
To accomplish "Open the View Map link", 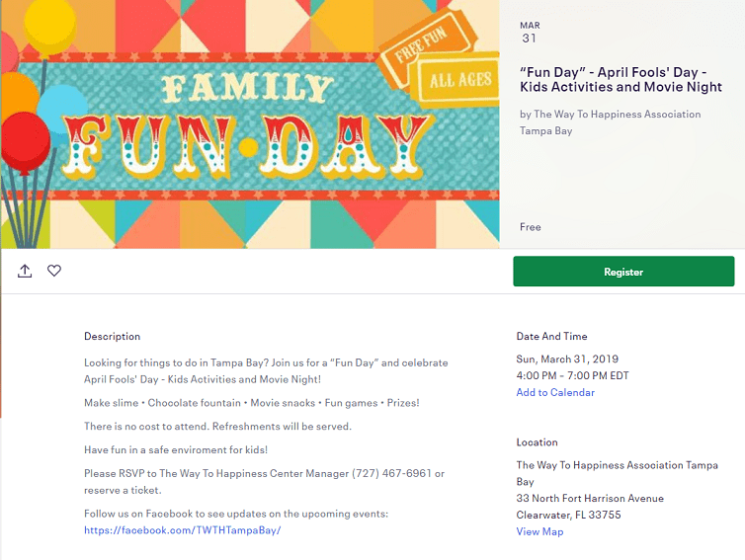I will click(x=539, y=531).
